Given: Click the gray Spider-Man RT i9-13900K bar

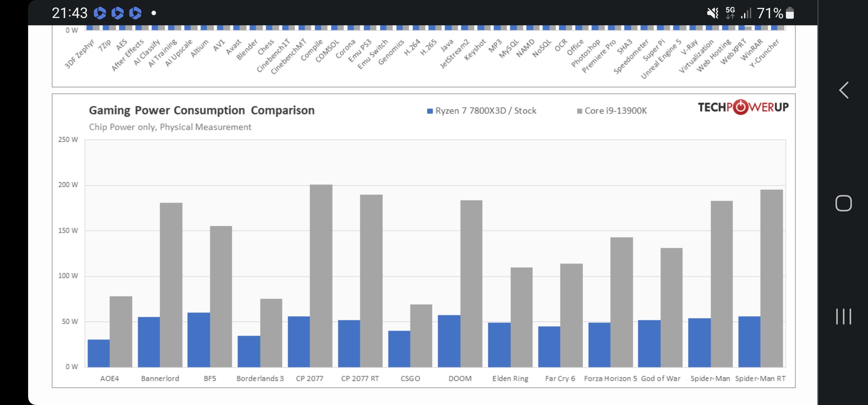Looking at the screenshot, I should click(x=772, y=278).
